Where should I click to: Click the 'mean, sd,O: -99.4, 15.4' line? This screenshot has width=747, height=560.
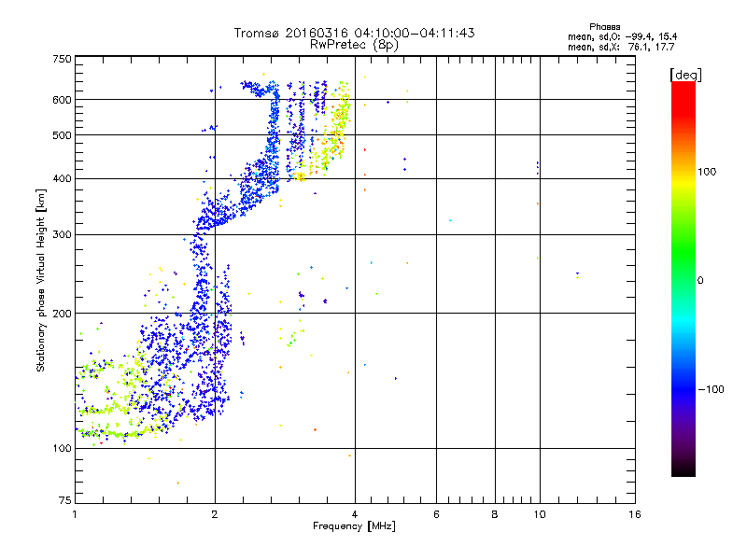point(622,36)
